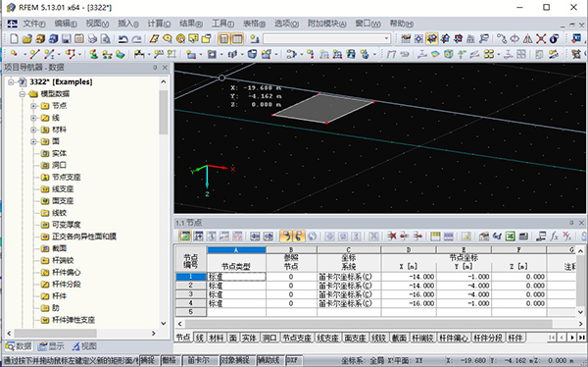Open the 文件 menu

[34, 24]
